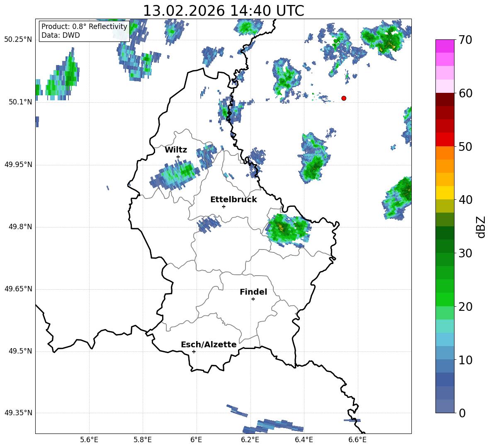Click the 50.25°N latitude label

pos(18,40)
